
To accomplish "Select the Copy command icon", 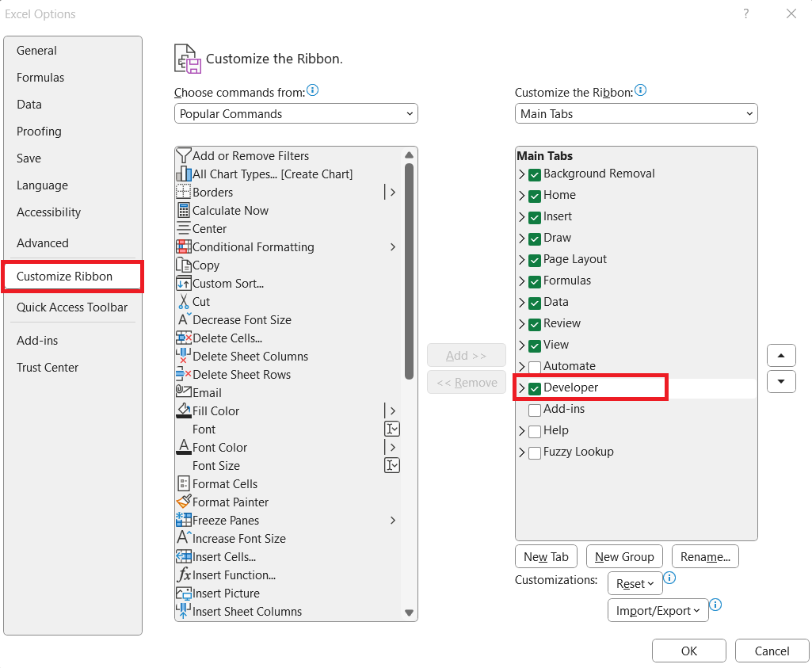I will (183, 265).
